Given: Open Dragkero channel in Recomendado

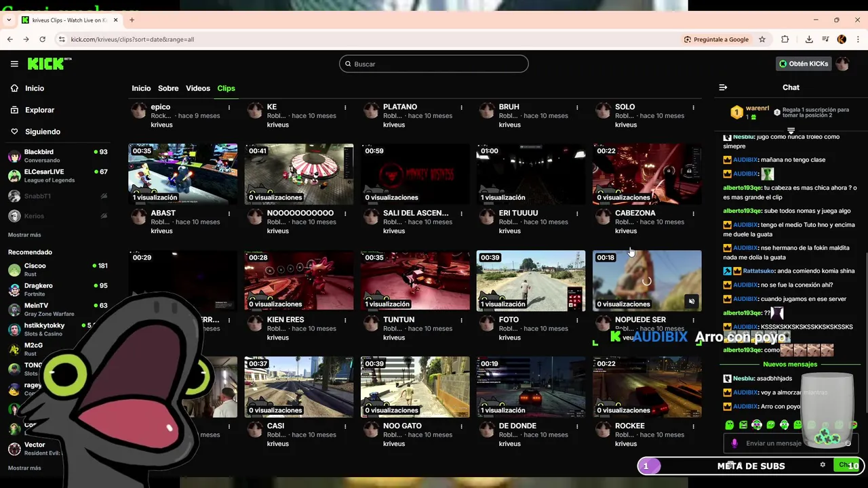Looking at the screenshot, I should pos(58,289).
